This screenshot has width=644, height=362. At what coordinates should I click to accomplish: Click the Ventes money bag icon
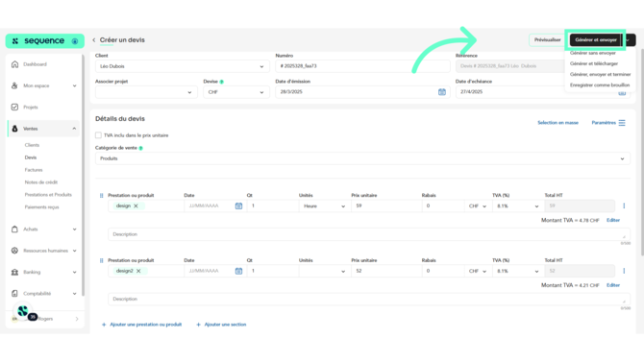(14, 129)
